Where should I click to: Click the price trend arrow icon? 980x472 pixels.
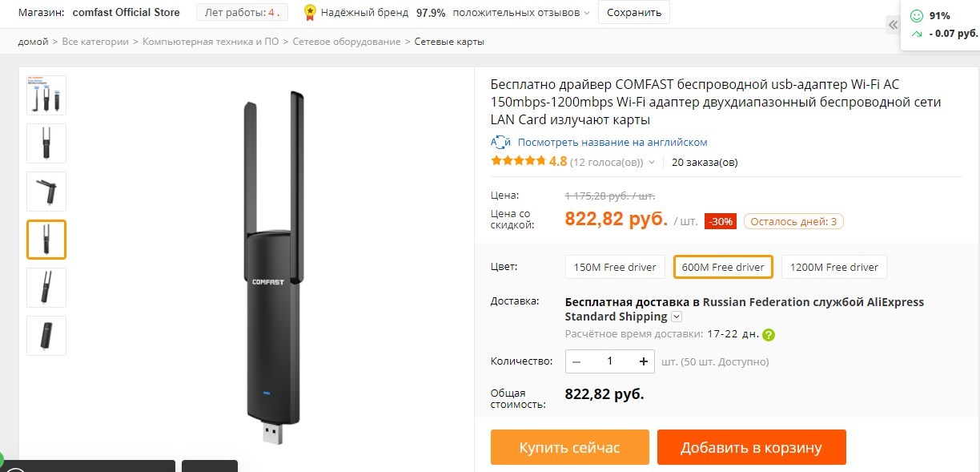(x=916, y=34)
